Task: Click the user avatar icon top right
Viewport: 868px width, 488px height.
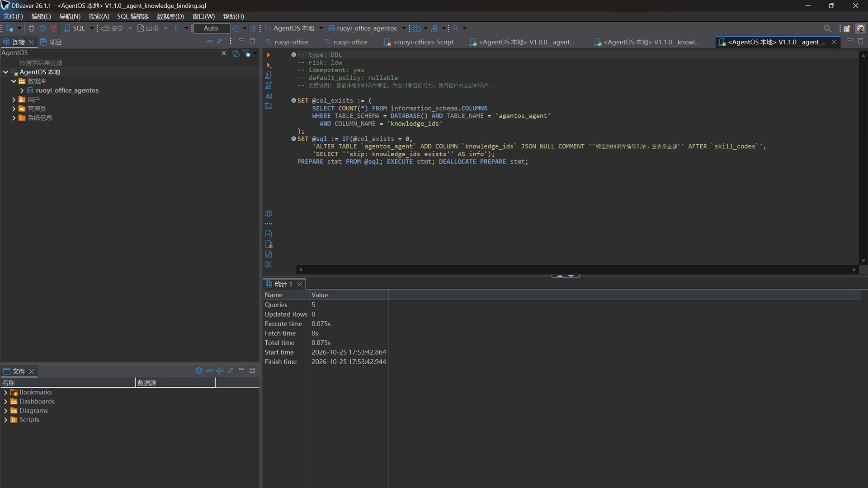Action: point(860,28)
